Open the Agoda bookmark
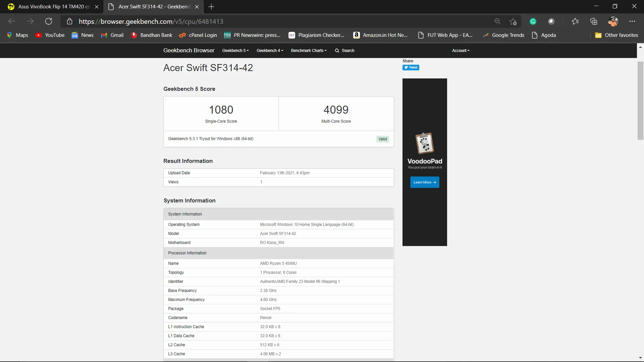The width and height of the screenshot is (644, 362). 544,35
